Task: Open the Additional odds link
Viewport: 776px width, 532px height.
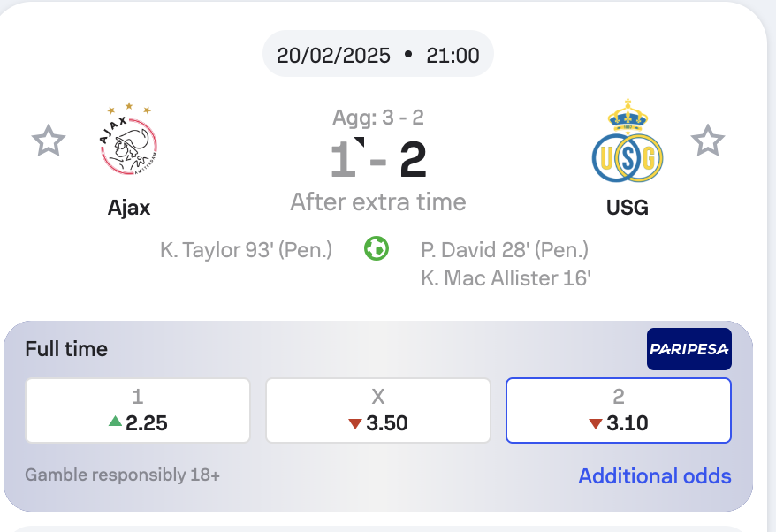Action: coord(655,476)
